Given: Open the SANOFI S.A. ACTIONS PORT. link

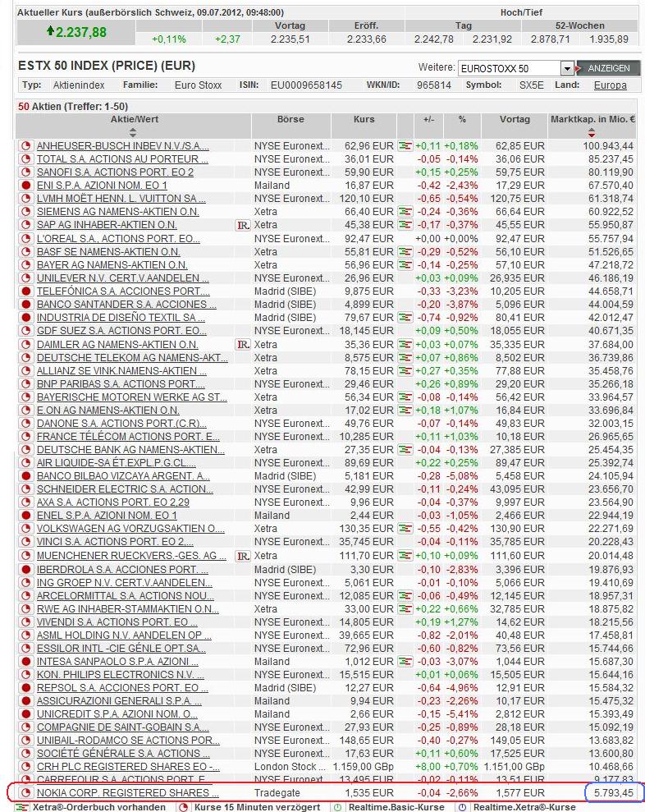Looking at the screenshot, I should 115,172.
